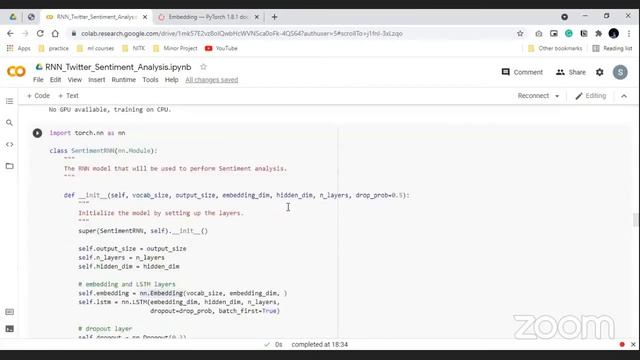The height and width of the screenshot is (360, 640).
Task: Click the Reconnect button
Action: 533,96
